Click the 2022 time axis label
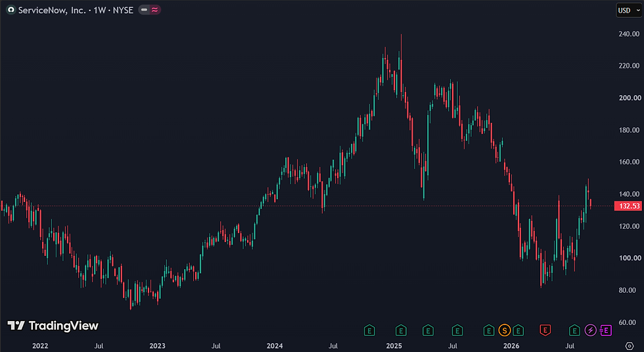The height and width of the screenshot is (352, 644). 40,346
